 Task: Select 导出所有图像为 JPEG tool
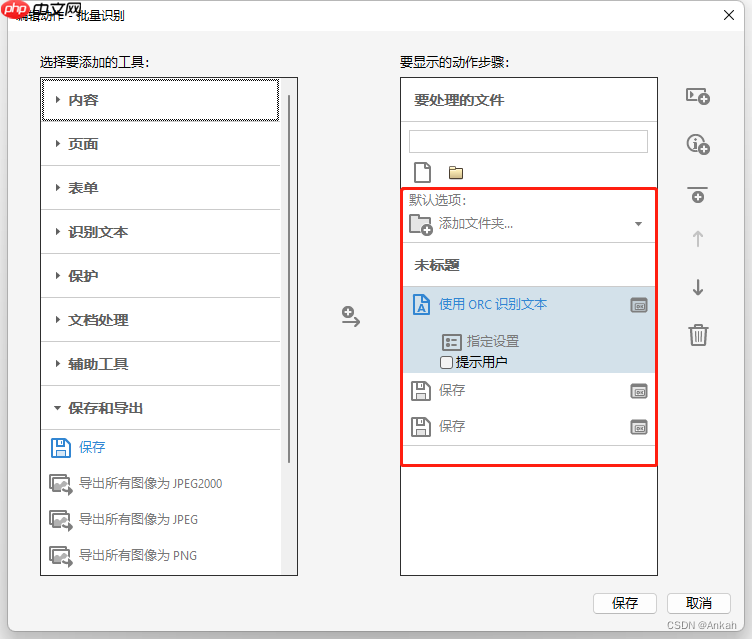(138, 519)
